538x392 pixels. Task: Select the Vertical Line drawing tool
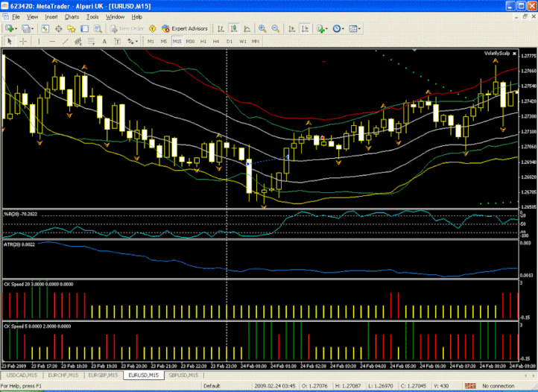tap(39, 42)
